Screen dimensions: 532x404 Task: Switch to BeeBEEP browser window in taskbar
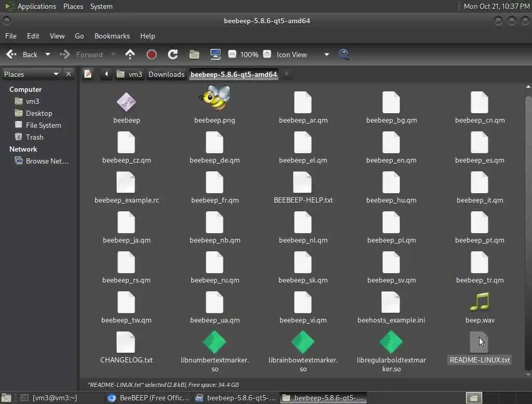coord(148,398)
